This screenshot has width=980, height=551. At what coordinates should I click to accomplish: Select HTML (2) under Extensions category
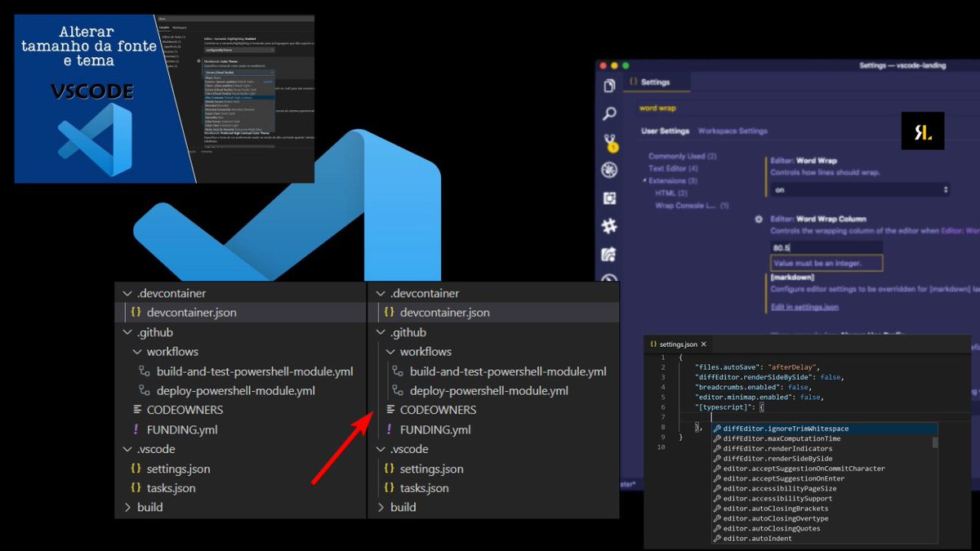tap(671, 193)
